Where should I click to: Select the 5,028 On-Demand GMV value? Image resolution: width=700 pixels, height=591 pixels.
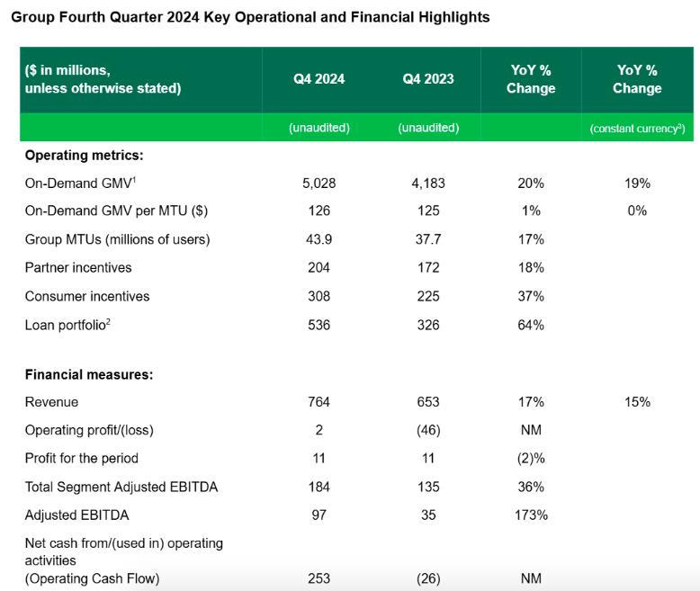[x=319, y=184]
